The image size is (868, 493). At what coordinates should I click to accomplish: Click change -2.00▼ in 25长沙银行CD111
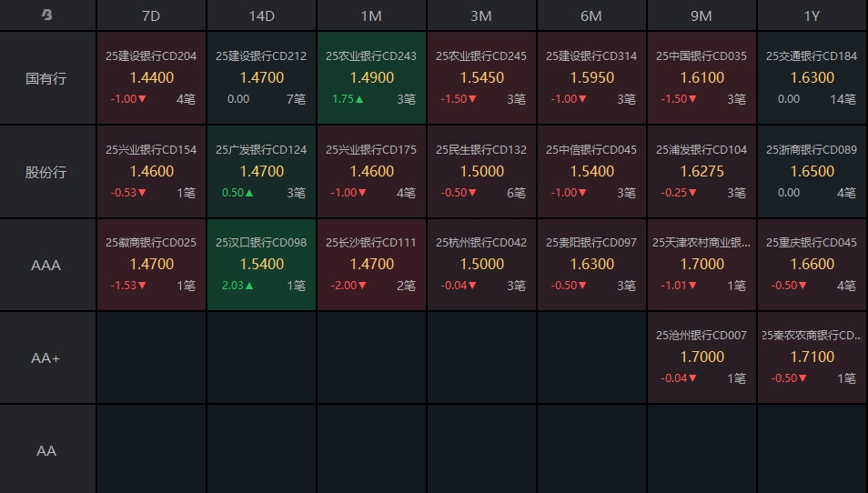coord(348,286)
